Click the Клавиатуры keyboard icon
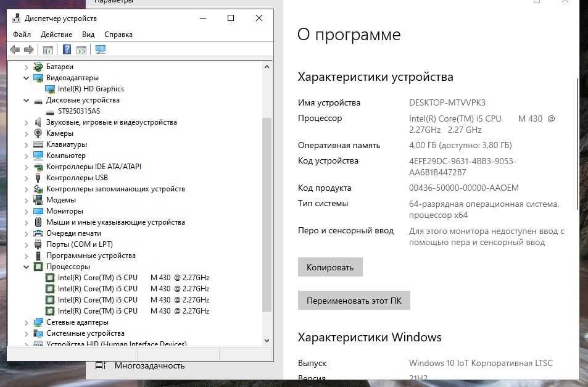 coord(38,144)
